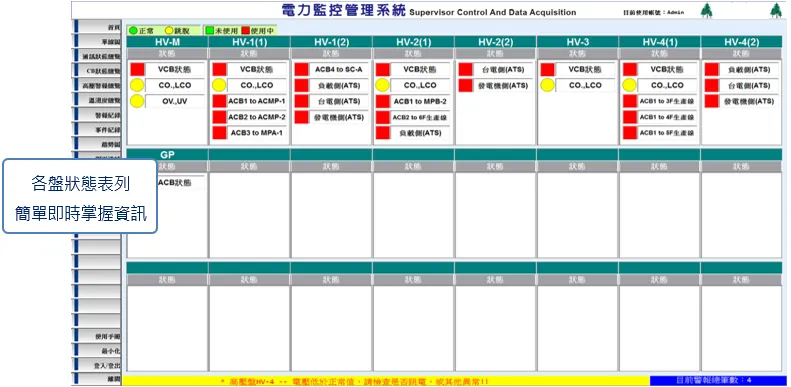Viewport: 791px width, 387px height.
Task: Open 警報紀錄 from the sidebar
Action: point(98,115)
